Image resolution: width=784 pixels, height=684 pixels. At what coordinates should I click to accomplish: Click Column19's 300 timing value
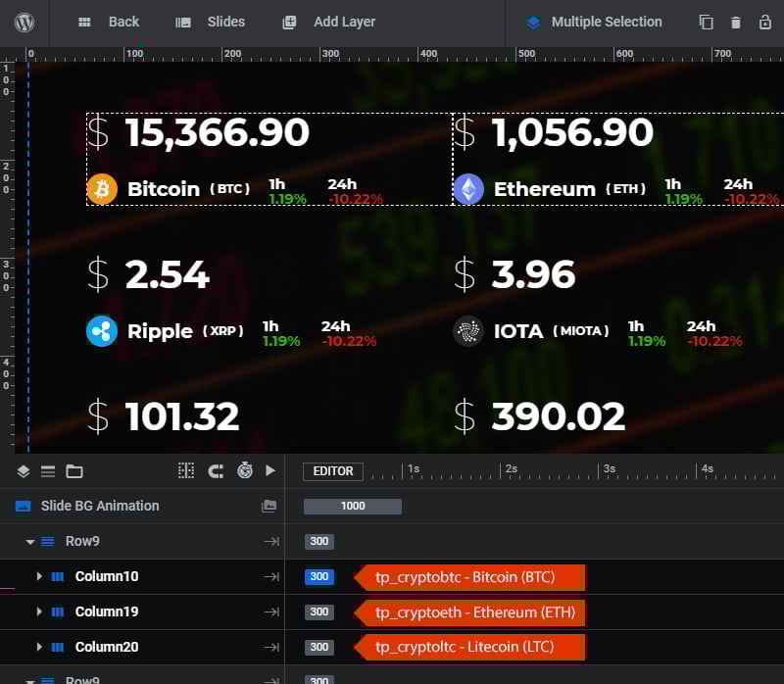pos(319,612)
